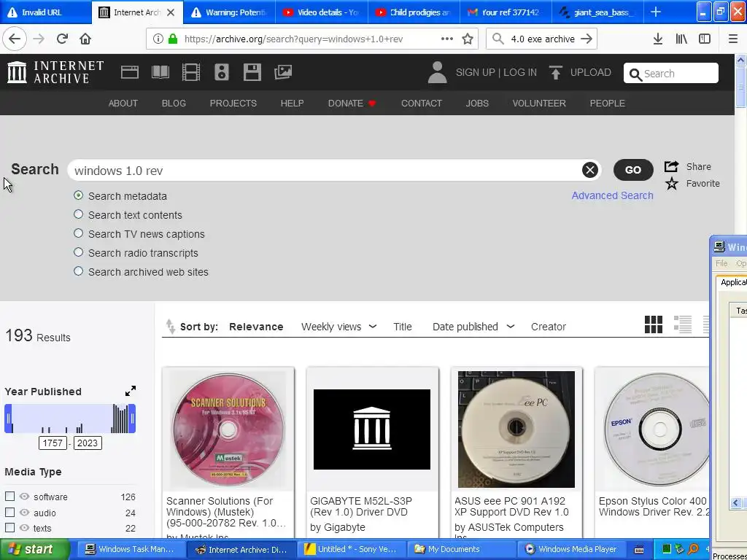Bookmark this page with star
The height and width of the screenshot is (560, 747).
[468, 39]
